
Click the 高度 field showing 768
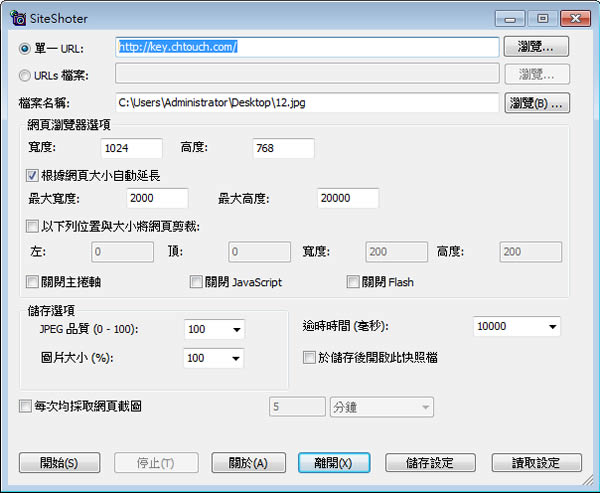pyautogui.click(x=284, y=148)
